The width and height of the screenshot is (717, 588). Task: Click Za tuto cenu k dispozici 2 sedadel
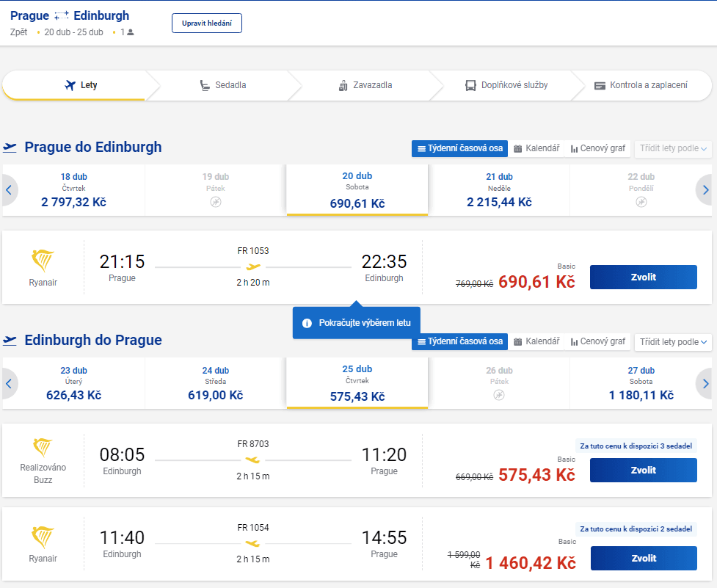click(636, 529)
